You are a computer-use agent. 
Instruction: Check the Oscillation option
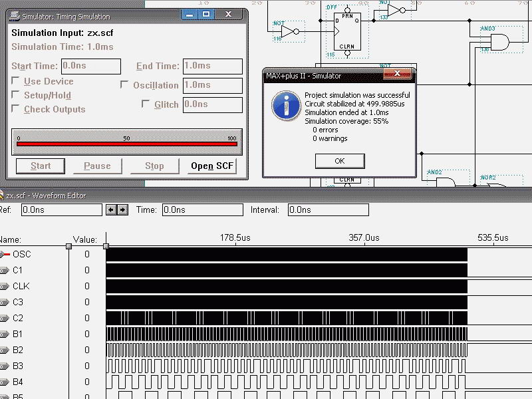click(124, 85)
